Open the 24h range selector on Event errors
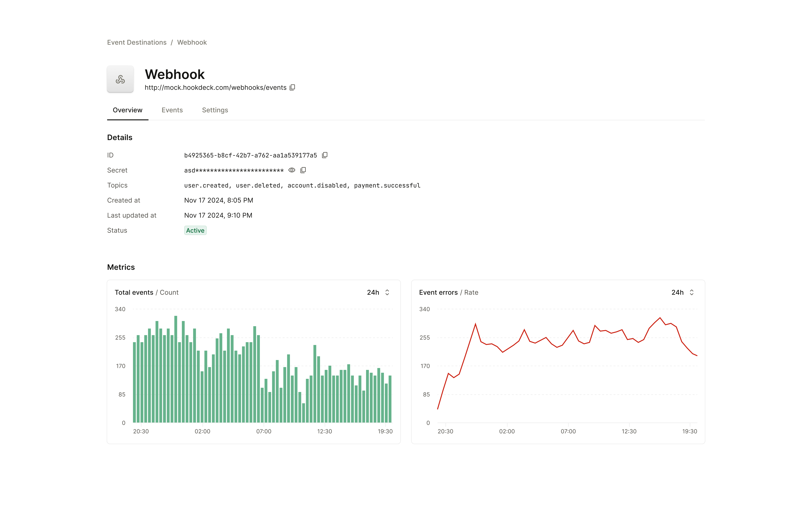Viewport: 812px width, 525px height. point(682,292)
